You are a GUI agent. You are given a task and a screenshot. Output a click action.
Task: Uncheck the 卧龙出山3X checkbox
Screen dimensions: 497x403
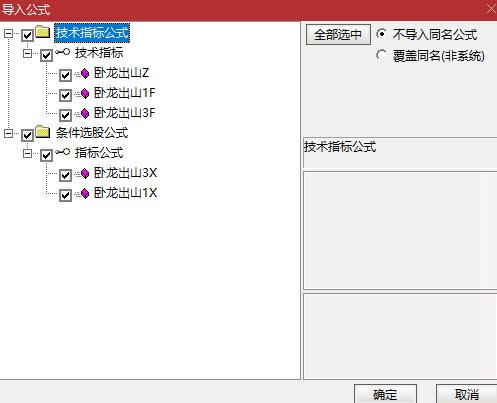(x=65, y=175)
